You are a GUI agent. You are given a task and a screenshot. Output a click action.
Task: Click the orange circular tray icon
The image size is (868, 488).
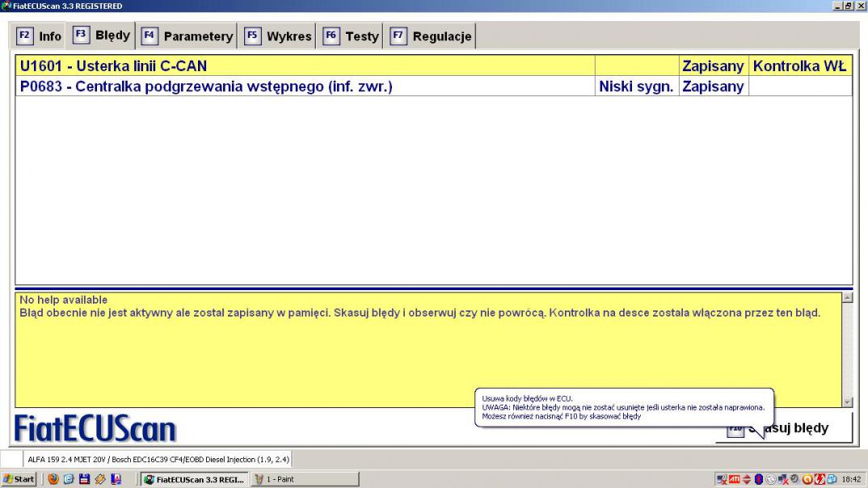[807, 479]
